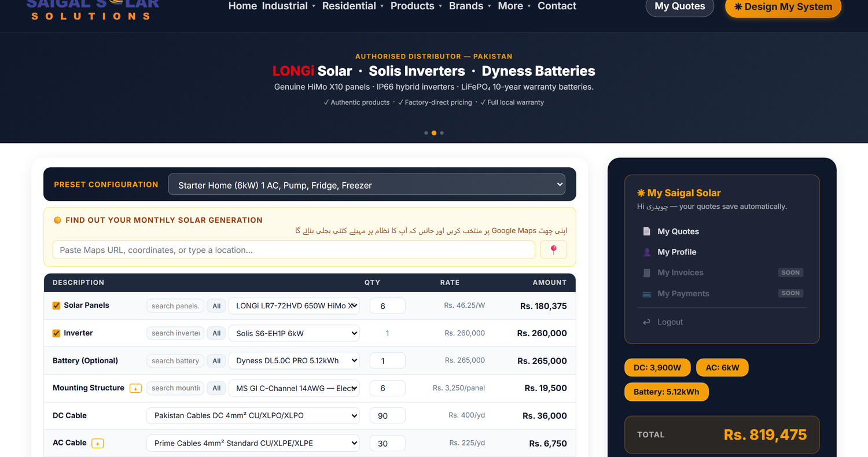This screenshot has height=457, width=868.
Task: Open the Solis S6-EH1P 6kW inverter dropdown
Action: tap(294, 333)
